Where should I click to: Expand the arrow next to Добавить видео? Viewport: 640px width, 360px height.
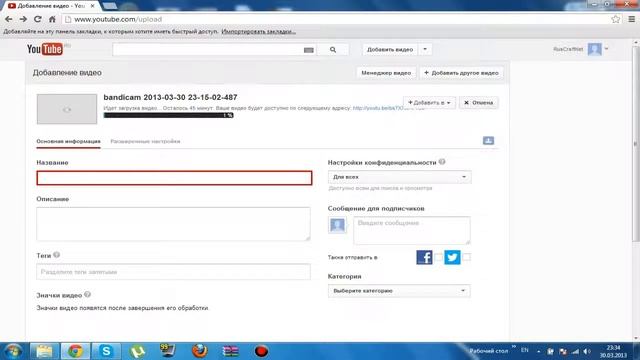point(425,49)
